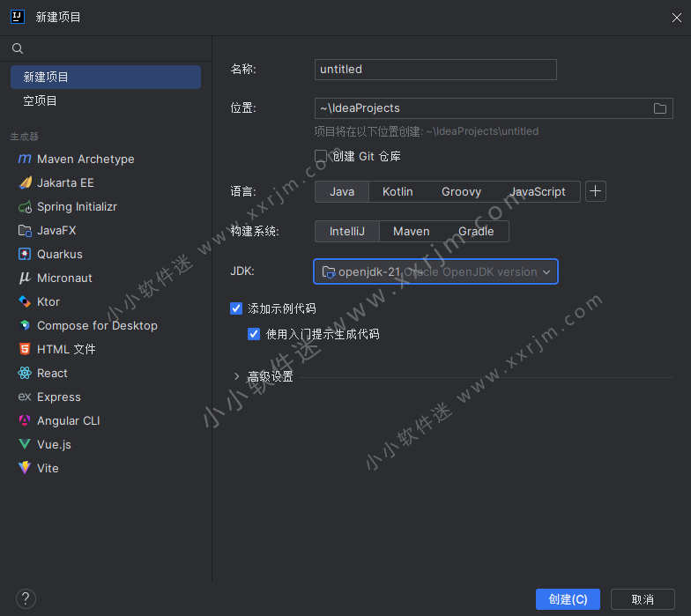Uncheck the 添加示例代码 checkbox

(235, 308)
